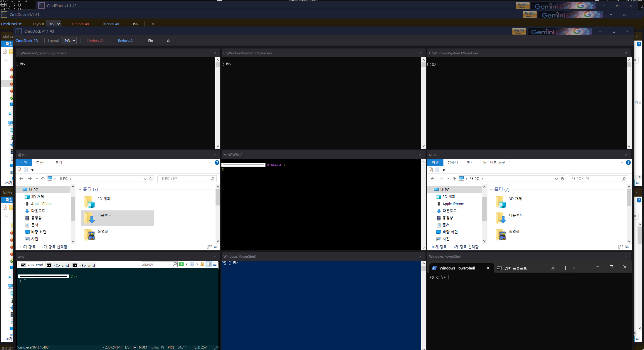Open settings gear in CmdDock #1 toolbar

tap(153, 24)
